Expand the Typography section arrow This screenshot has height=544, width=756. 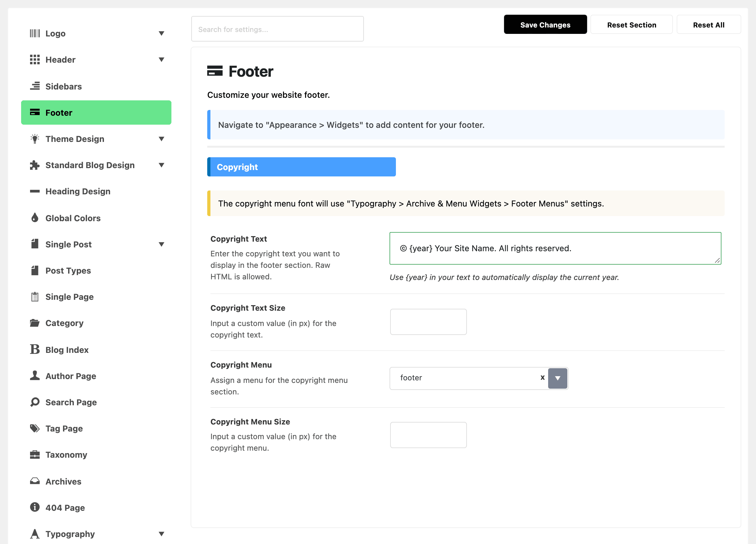[161, 534]
